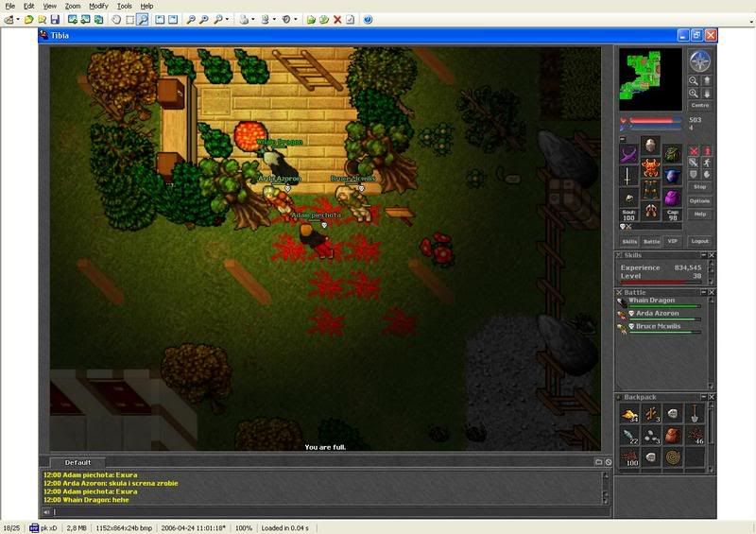Viewport: 756px width, 534px height.
Task: Toggle the Battle window button
Action: [651, 241]
